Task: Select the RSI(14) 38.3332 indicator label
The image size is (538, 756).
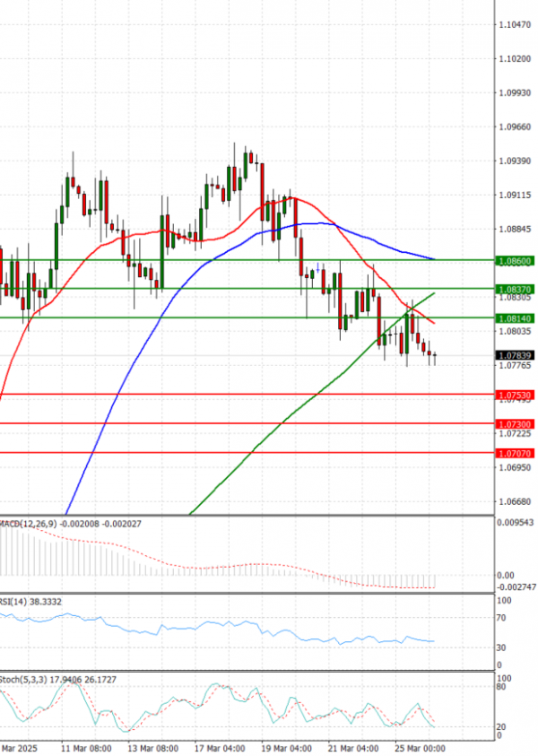Action: tap(30, 602)
